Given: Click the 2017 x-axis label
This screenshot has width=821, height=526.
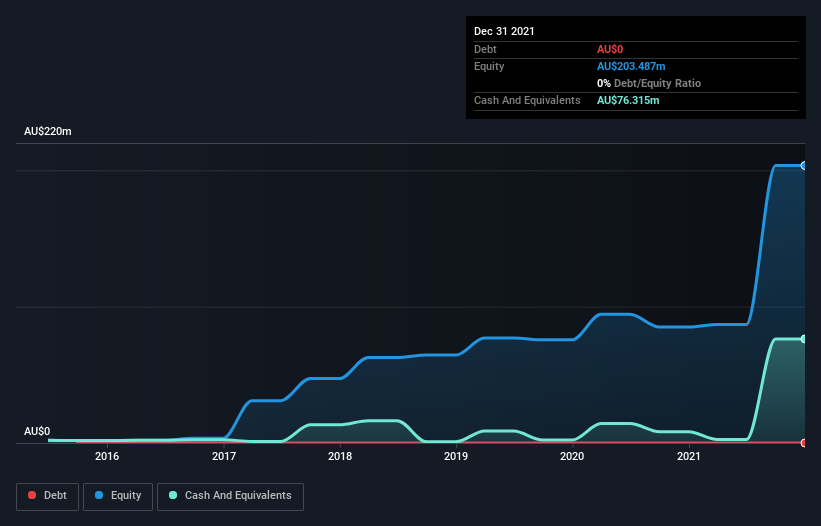Looking at the screenshot, I should (224, 456).
